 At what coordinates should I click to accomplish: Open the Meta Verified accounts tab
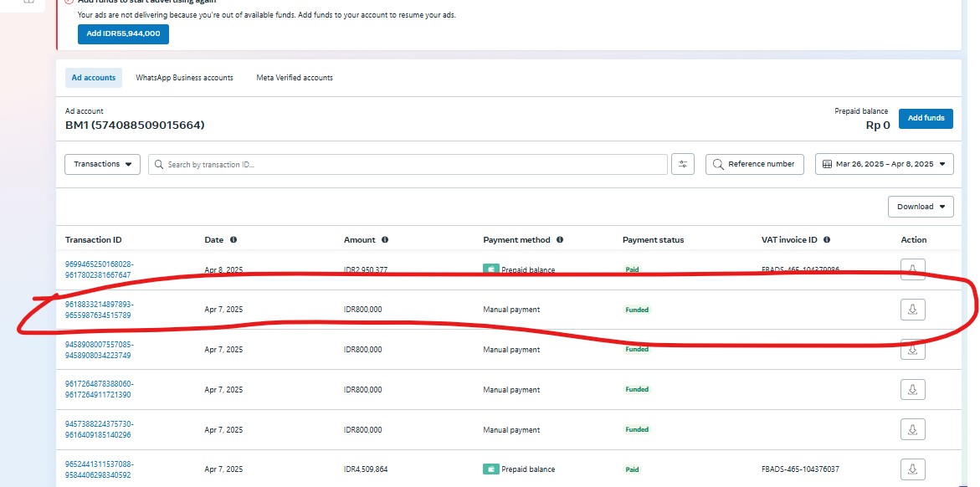(x=295, y=78)
